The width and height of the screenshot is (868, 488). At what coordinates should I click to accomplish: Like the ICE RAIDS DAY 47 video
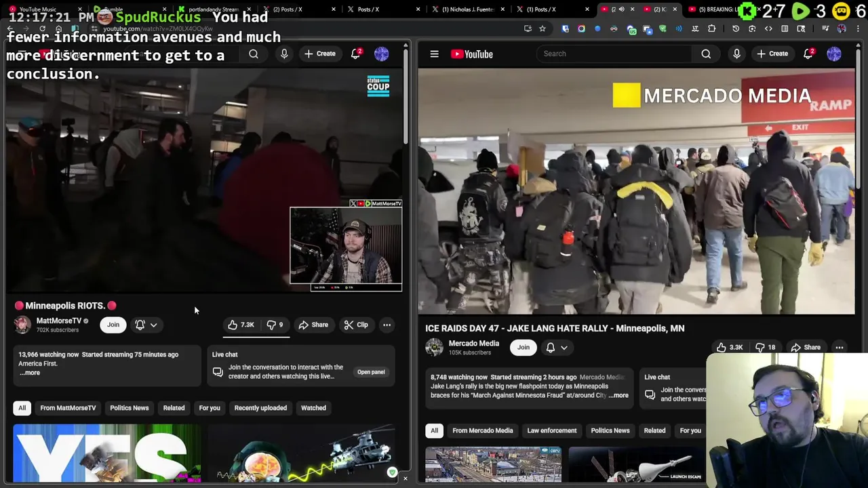[730, 347]
